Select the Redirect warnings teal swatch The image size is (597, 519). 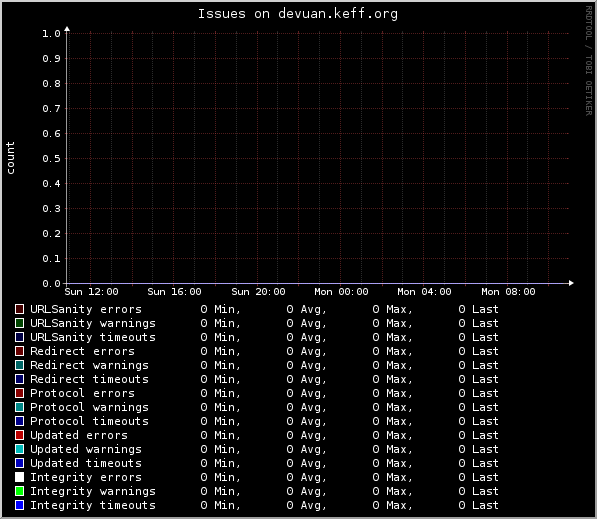click(x=19, y=365)
